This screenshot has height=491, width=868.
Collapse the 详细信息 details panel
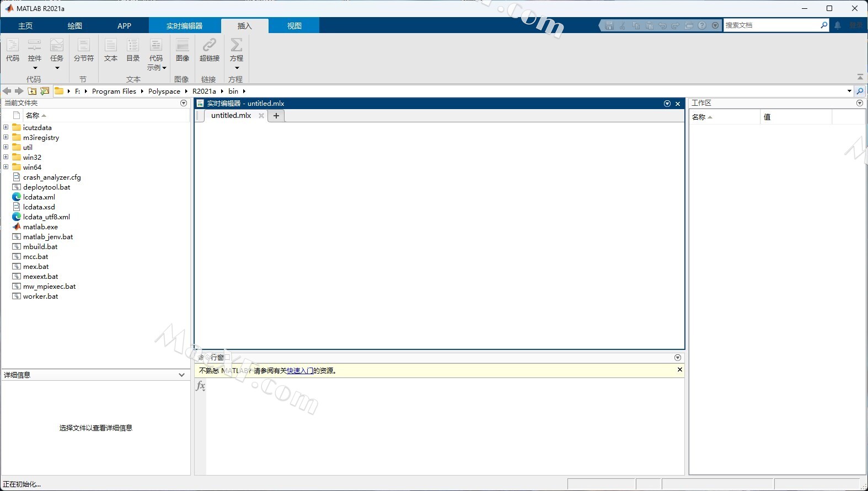181,375
